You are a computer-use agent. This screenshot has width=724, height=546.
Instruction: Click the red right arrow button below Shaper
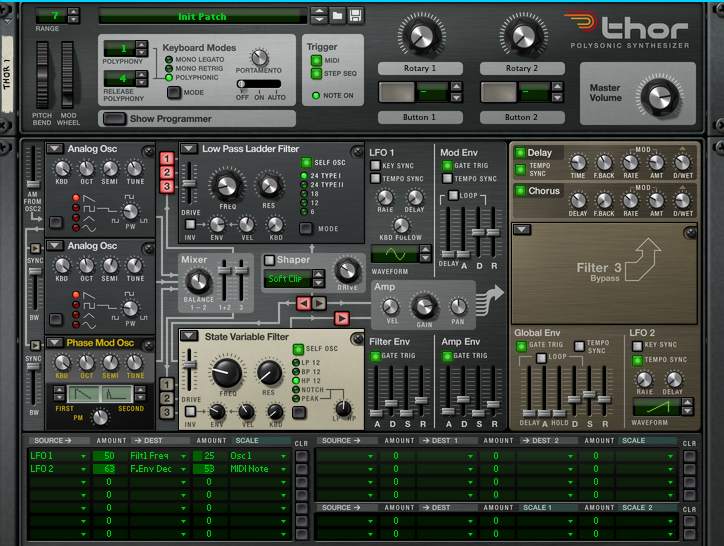pos(342,318)
